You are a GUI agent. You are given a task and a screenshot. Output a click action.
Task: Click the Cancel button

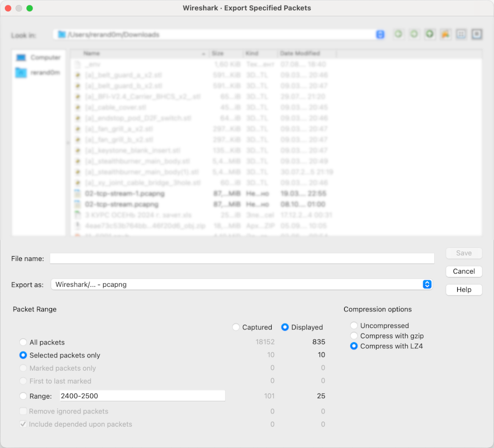point(464,271)
